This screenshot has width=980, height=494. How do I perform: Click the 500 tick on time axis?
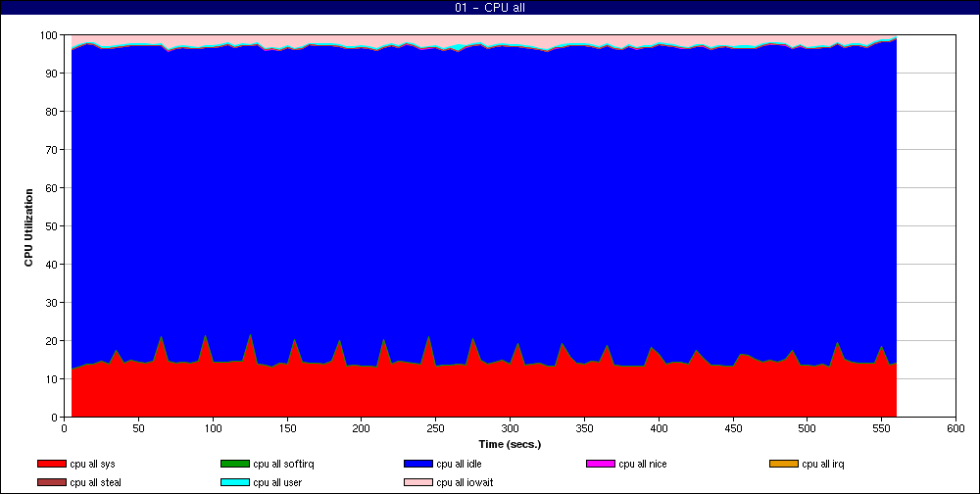[x=807, y=428]
